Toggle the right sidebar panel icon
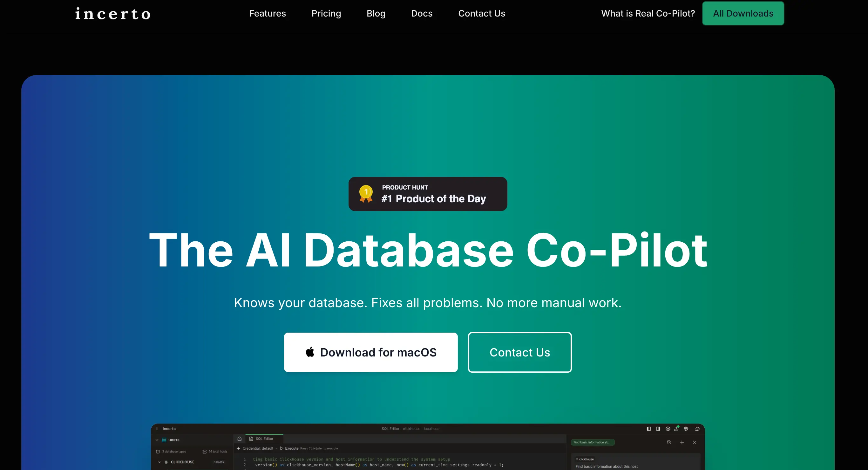The height and width of the screenshot is (470, 868). click(x=658, y=429)
